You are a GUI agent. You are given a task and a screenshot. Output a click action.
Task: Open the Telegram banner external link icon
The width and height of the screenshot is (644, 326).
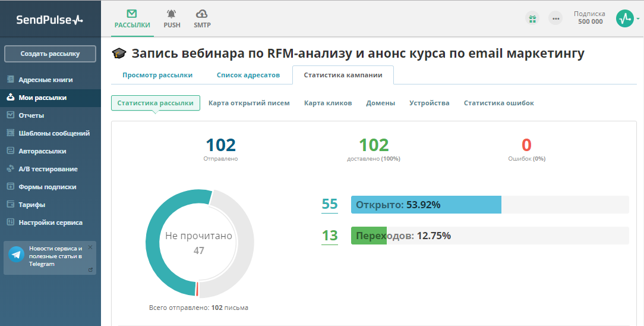[x=90, y=269]
